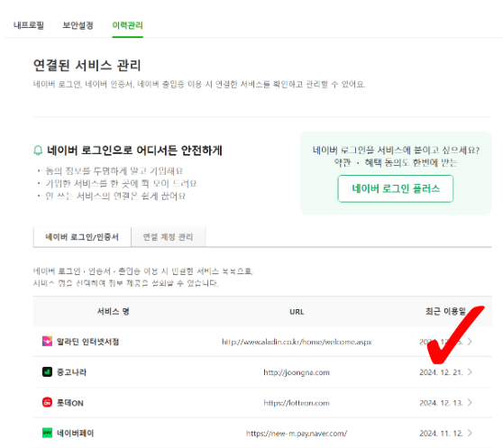Expand the 롯데ON row chevron
503x448 pixels.
point(470,402)
